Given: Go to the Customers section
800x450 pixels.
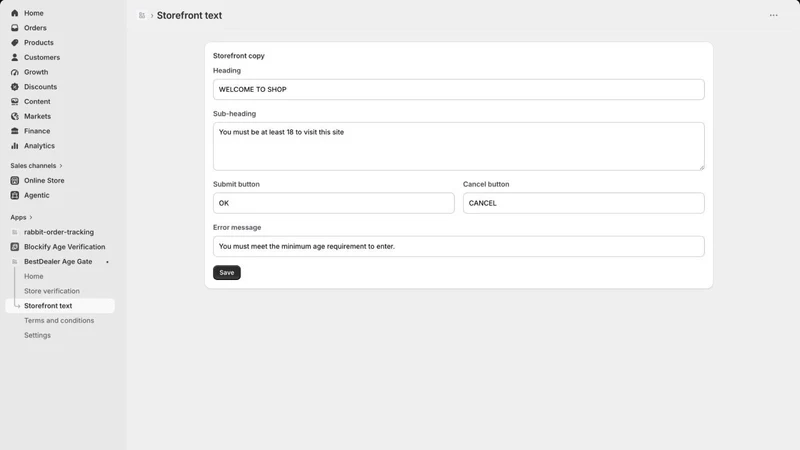Looking at the screenshot, I should pyautogui.click(x=42, y=58).
